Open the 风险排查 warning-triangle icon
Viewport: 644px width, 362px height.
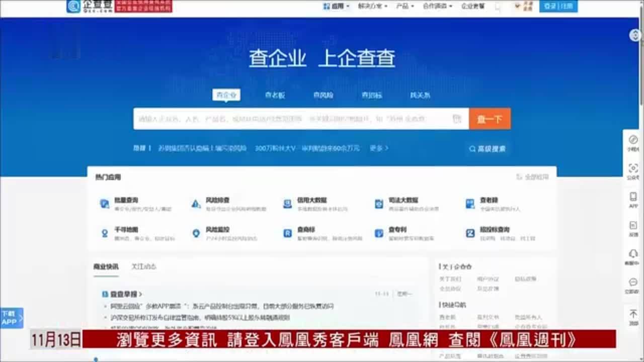click(196, 204)
